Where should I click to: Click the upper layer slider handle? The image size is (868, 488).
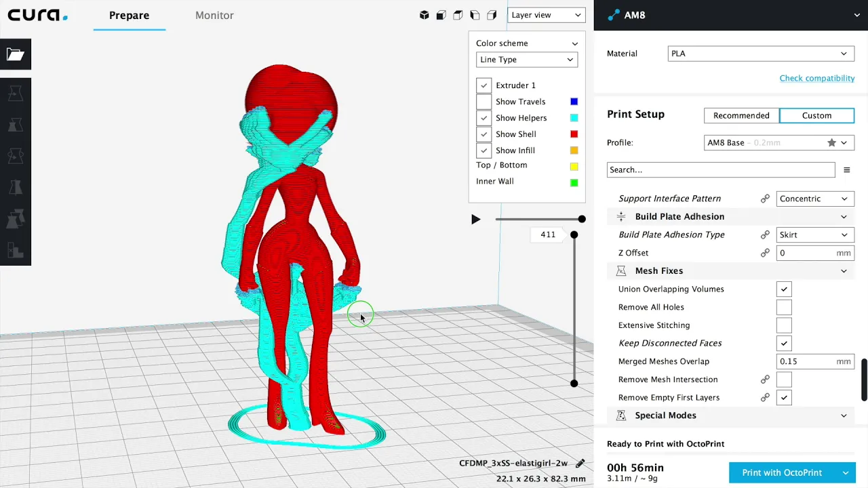[x=574, y=235]
